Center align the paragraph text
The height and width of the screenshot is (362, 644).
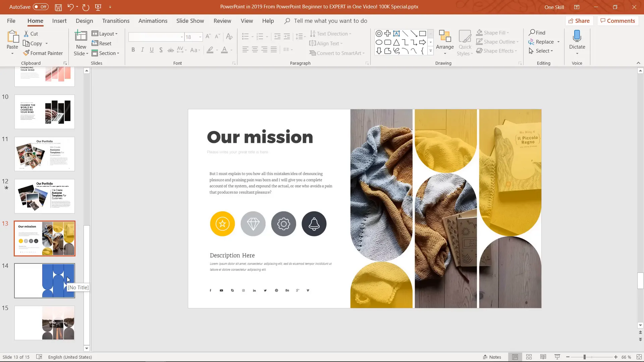click(255, 50)
